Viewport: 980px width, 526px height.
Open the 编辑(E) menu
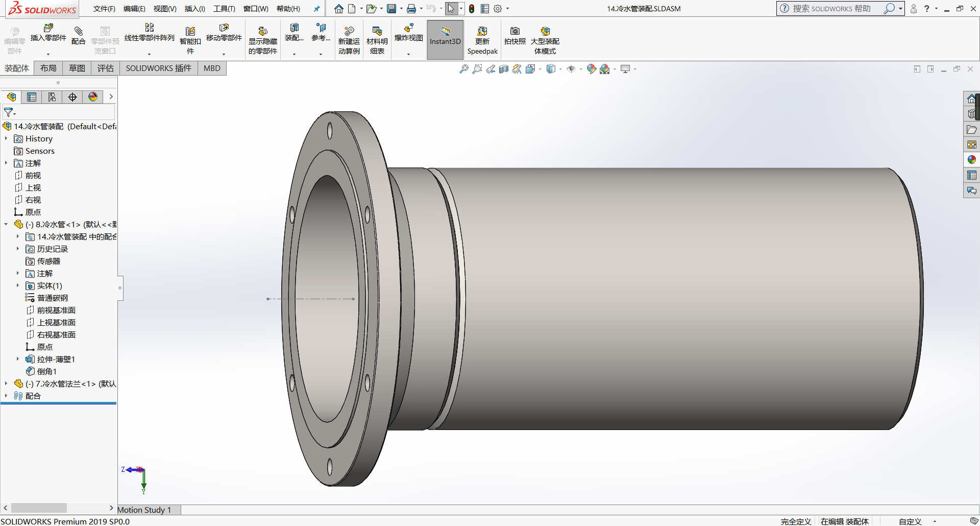(x=134, y=9)
